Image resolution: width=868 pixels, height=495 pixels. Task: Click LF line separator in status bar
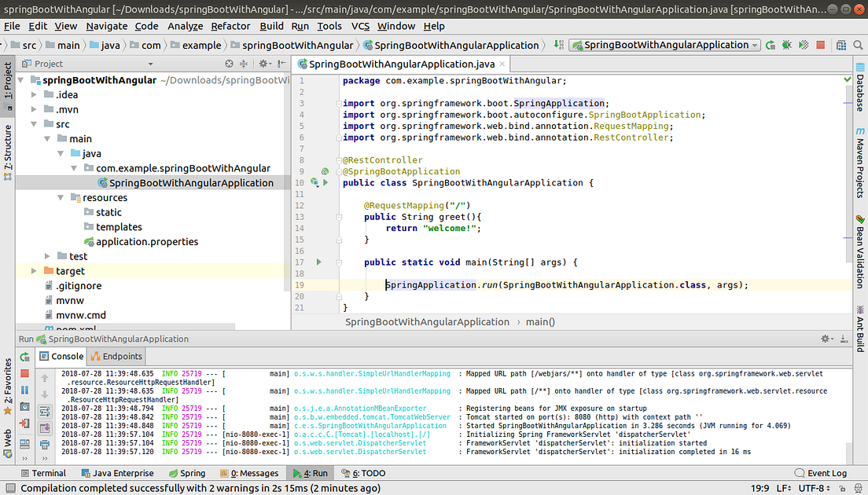pos(784,489)
